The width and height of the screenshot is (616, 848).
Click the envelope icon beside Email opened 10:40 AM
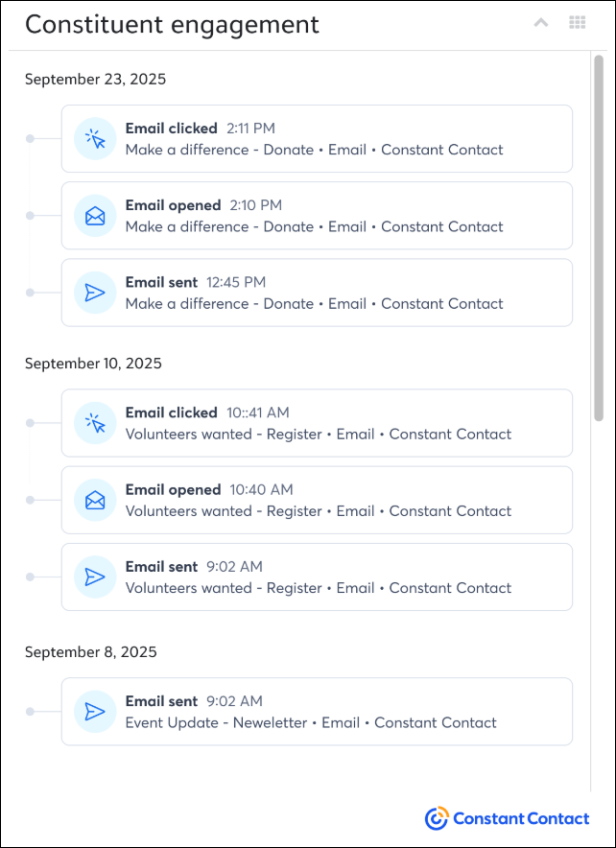click(95, 500)
